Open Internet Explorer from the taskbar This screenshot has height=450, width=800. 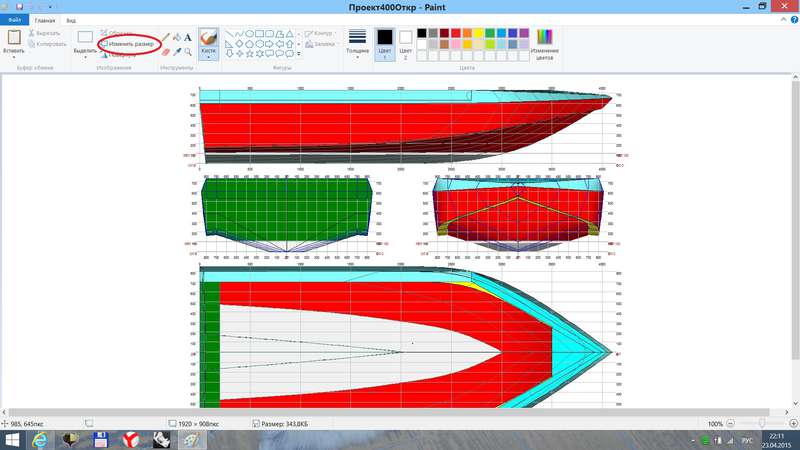pos(41,439)
